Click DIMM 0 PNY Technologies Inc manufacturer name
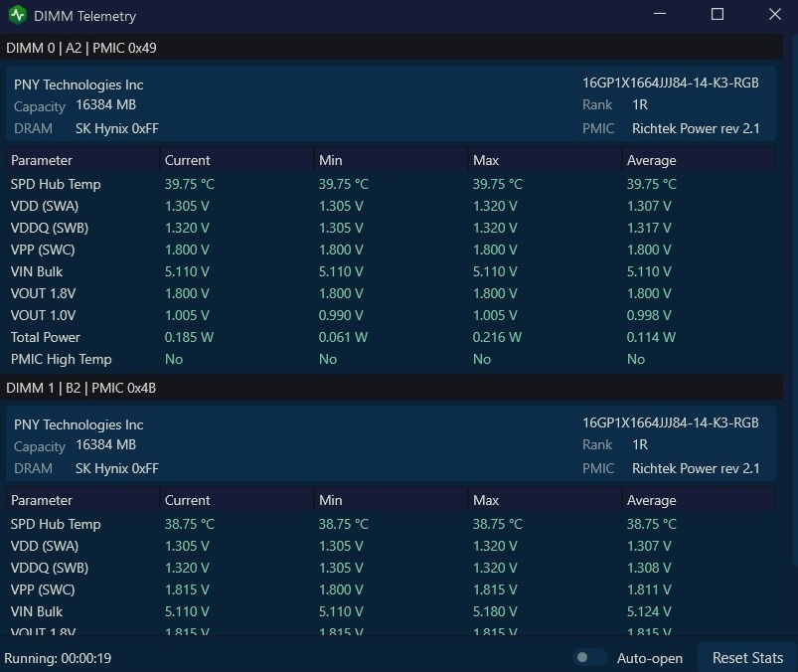This screenshot has height=672, width=798. pyautogui.click(x=79, y=84)
